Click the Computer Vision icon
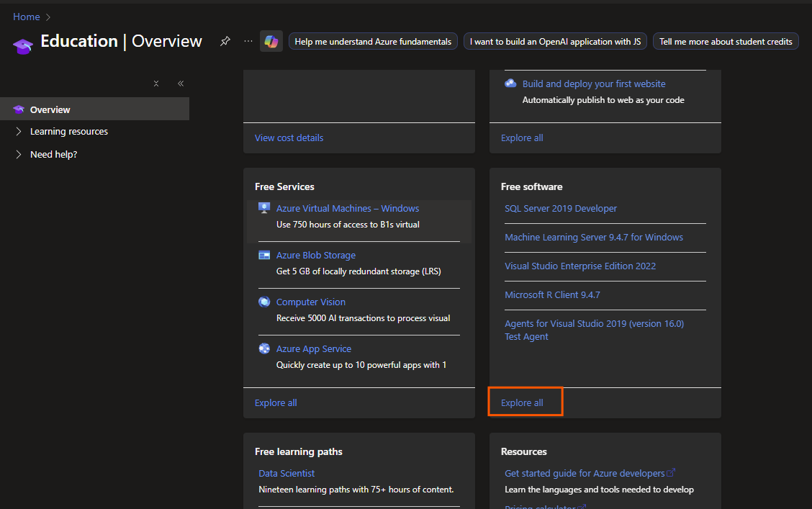This screenshot has width=812, height=509. (264, 302)
